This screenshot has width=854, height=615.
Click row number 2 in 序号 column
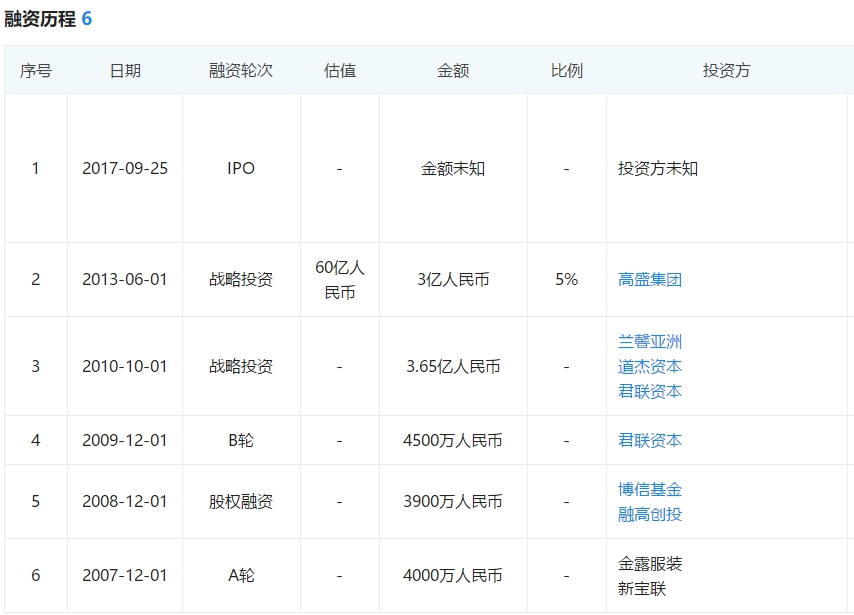[x=36, y=279]
